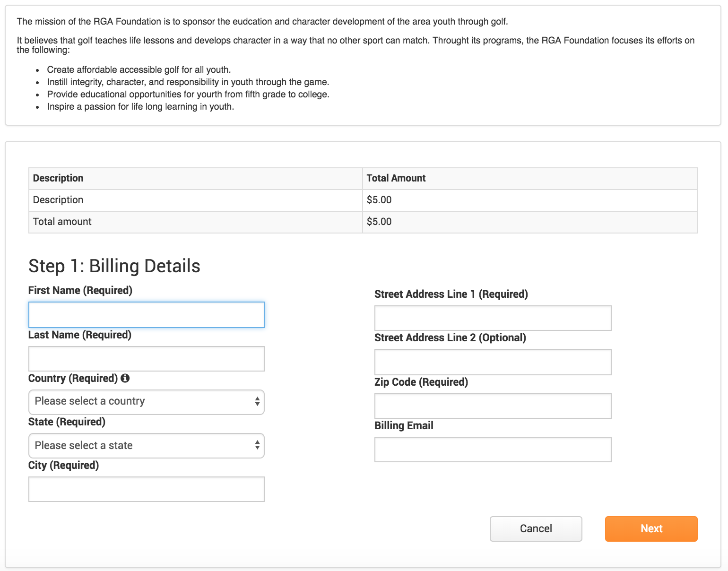This screenshot has height=571, width=728.
Task: Click the $5.00 value in Description row
Action: (x=379, y=200)
